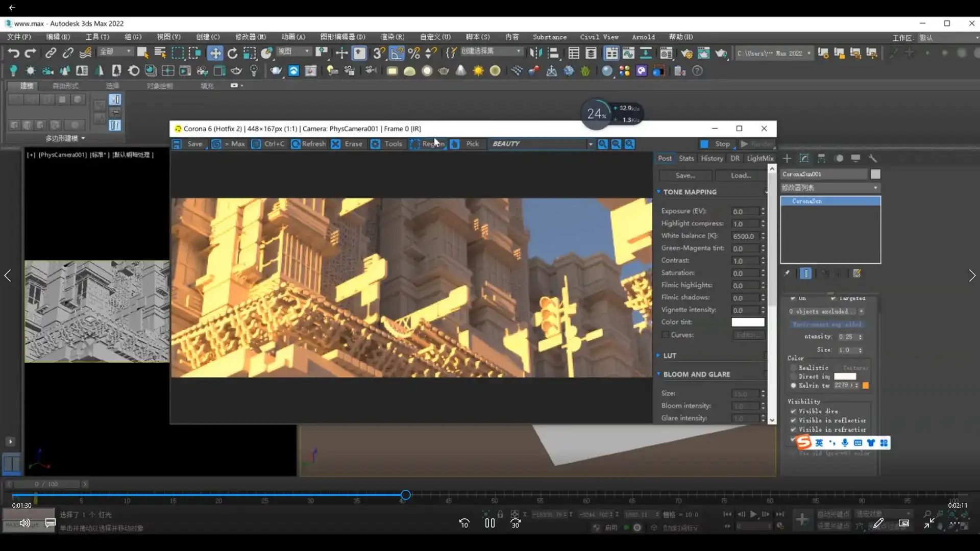980x551 pixels.
Task: Select the Move transform tool in main toolbar
Action: [x=215, y=53]
